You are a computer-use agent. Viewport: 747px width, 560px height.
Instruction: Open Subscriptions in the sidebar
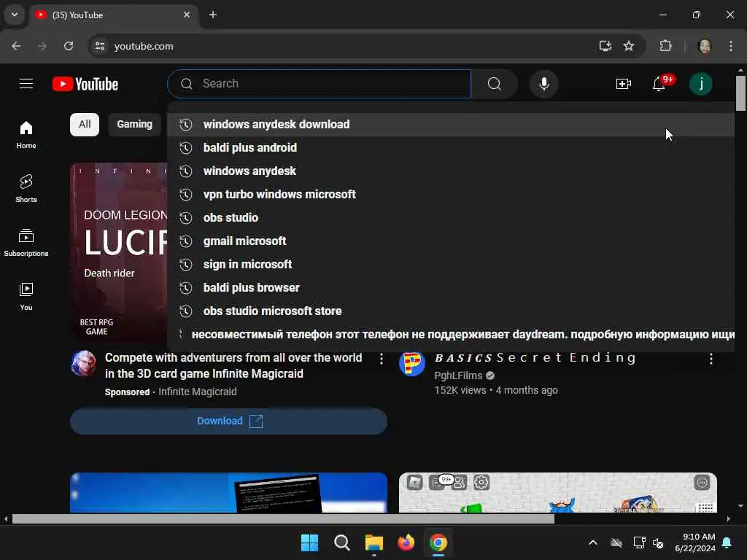coord(26,242)
